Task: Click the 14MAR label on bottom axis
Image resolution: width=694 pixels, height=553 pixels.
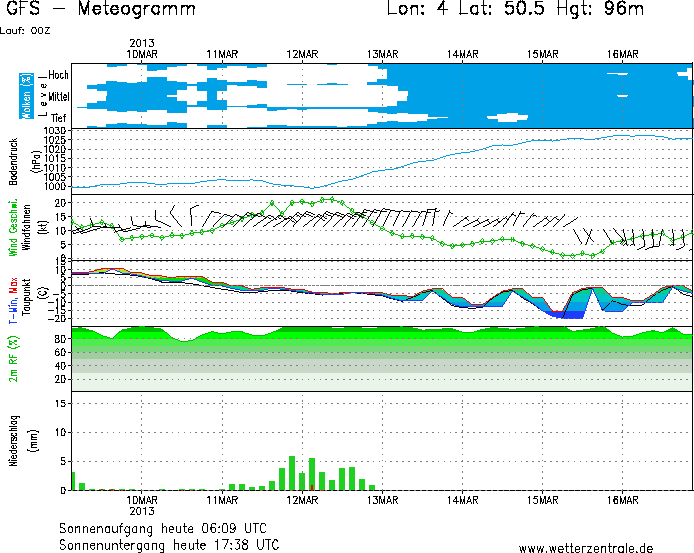Action: tap(462, 499)
